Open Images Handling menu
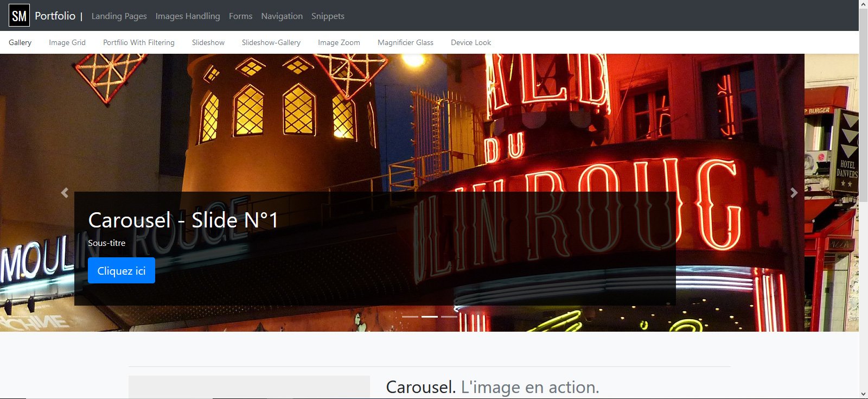The width and height of the screenshot is (868, 399). 188,16
